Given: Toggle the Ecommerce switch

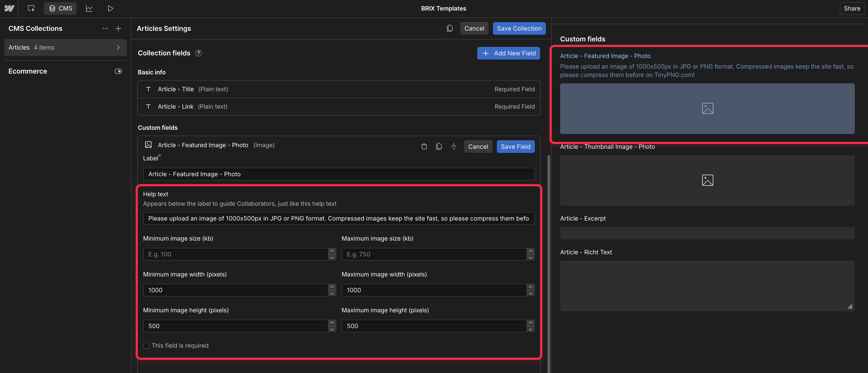Looking at the screenshot, I should 118,71.
